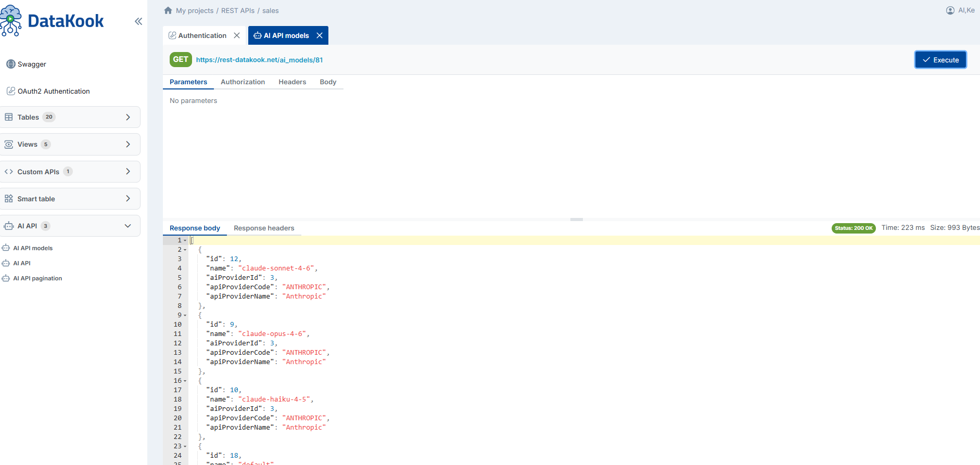Viewport: 980px width, 465px height.
Task: Click robot icon beside AI API models
Action: click(6, 248)
